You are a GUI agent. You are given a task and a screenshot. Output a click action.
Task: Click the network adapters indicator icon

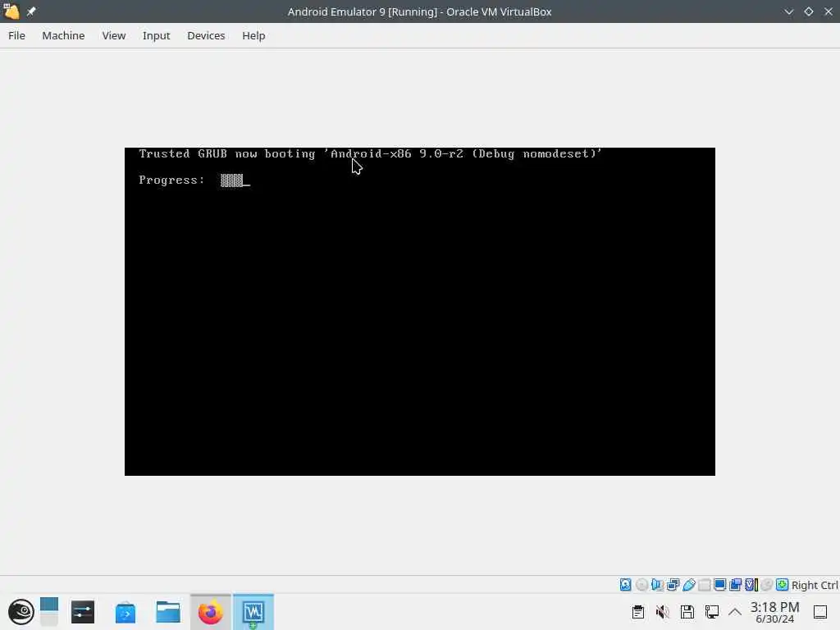tap(673, 584)
